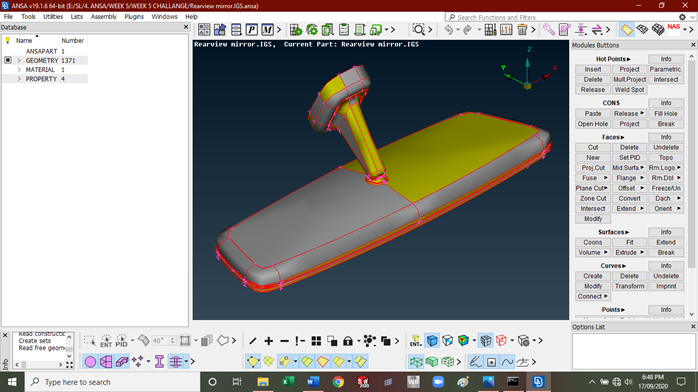Expand the PROPERTY tree node
This screenshot has height=392, width=698.
click(19, 79)
